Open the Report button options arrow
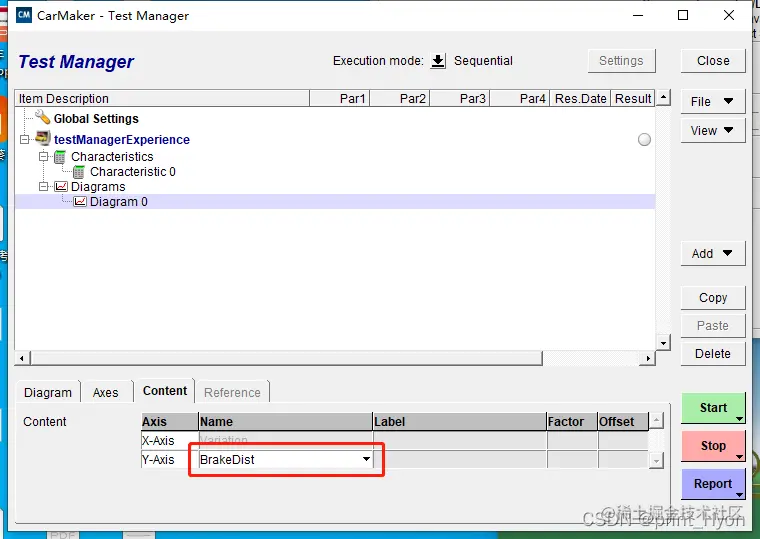 tap(739, 494)
